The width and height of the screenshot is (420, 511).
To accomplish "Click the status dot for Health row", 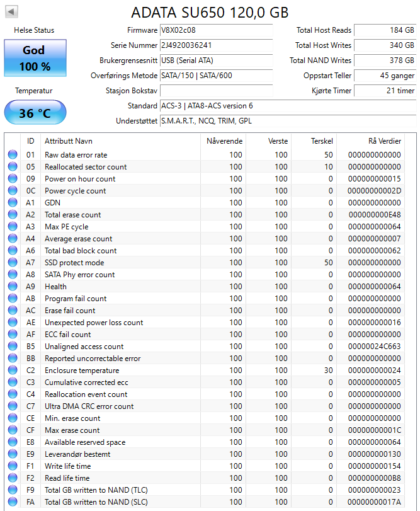I will click(13, 286).
